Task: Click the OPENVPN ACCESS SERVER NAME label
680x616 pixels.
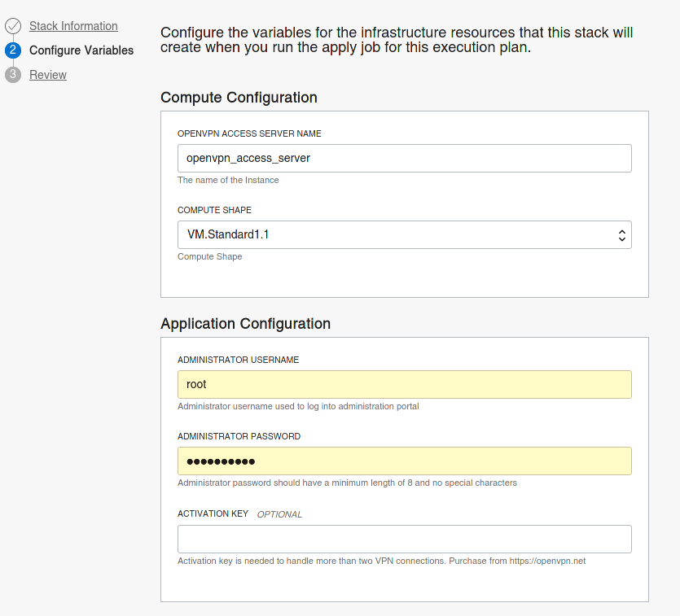Action: [249, 133]
